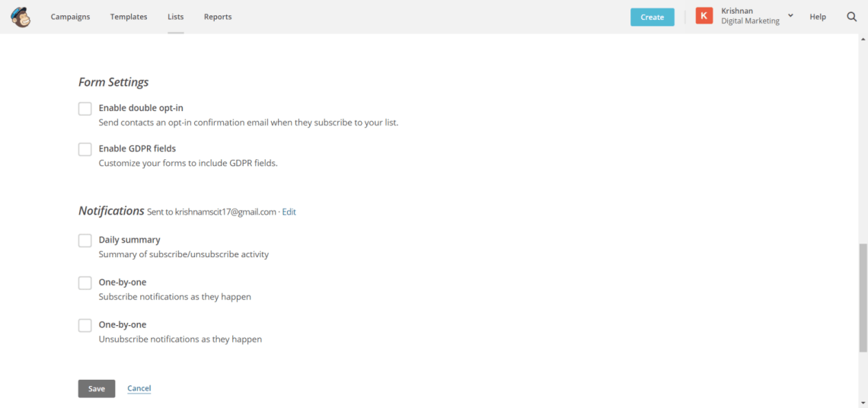Open the Templates menu
Image resolution: width=868 pixels, height=408 pixels.
click(129, 17)
